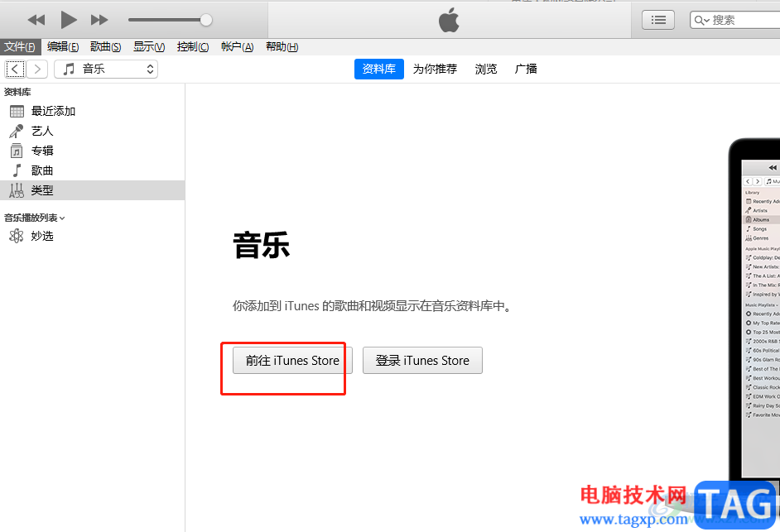Go back with the left arrow button
780x532 pixels.
[x=15, y=69]
